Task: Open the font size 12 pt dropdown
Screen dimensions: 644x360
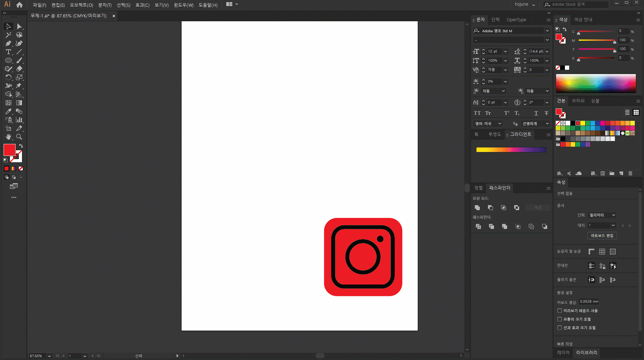Action: [x=505, y=51]
